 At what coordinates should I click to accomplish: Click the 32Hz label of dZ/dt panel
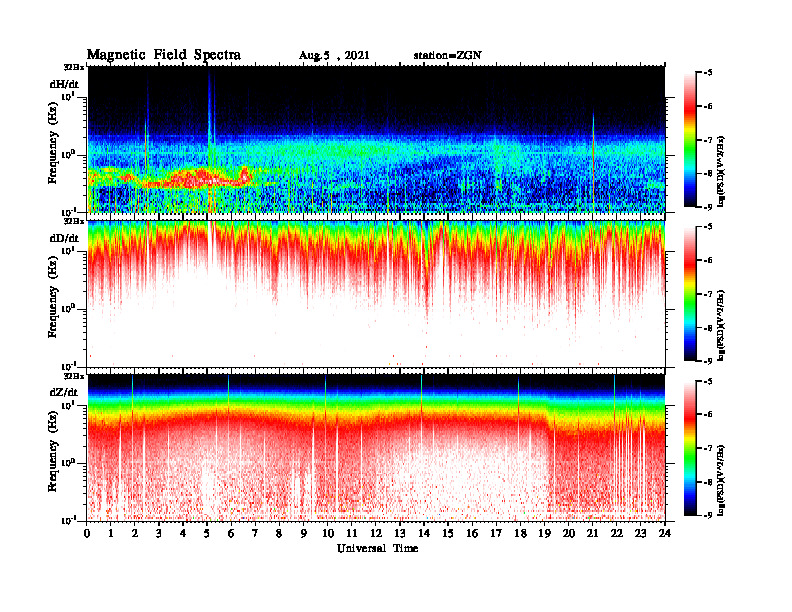[x=74, y=375]
